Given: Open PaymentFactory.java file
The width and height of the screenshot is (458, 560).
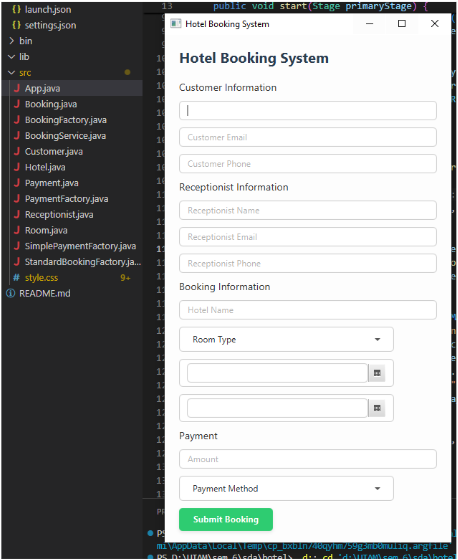Looking at the screenshot, I should 66,199.
